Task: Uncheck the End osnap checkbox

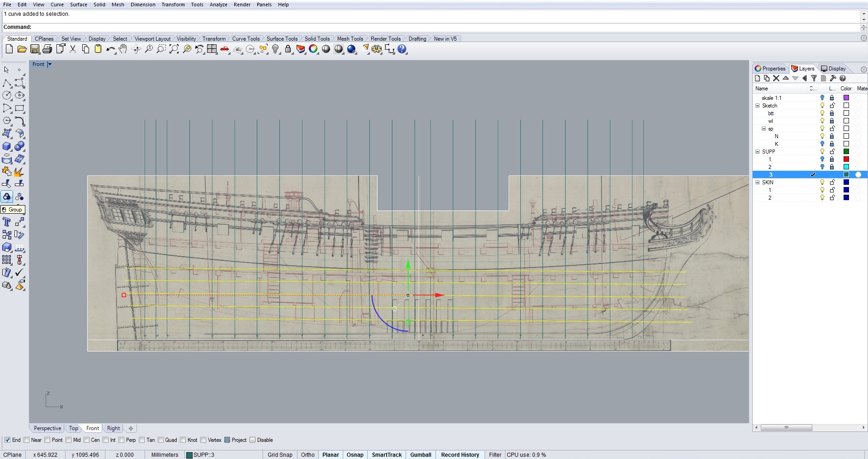Action: (7, 440)
